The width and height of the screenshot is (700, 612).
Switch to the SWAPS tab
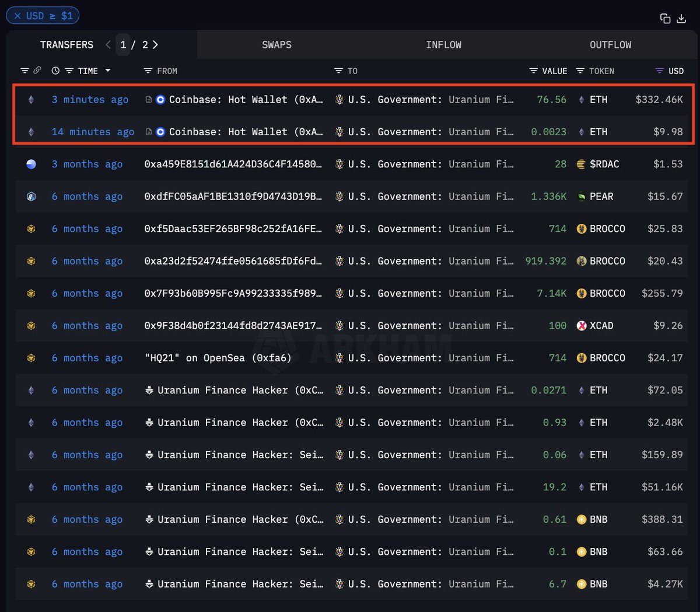[x=276, y=45]
